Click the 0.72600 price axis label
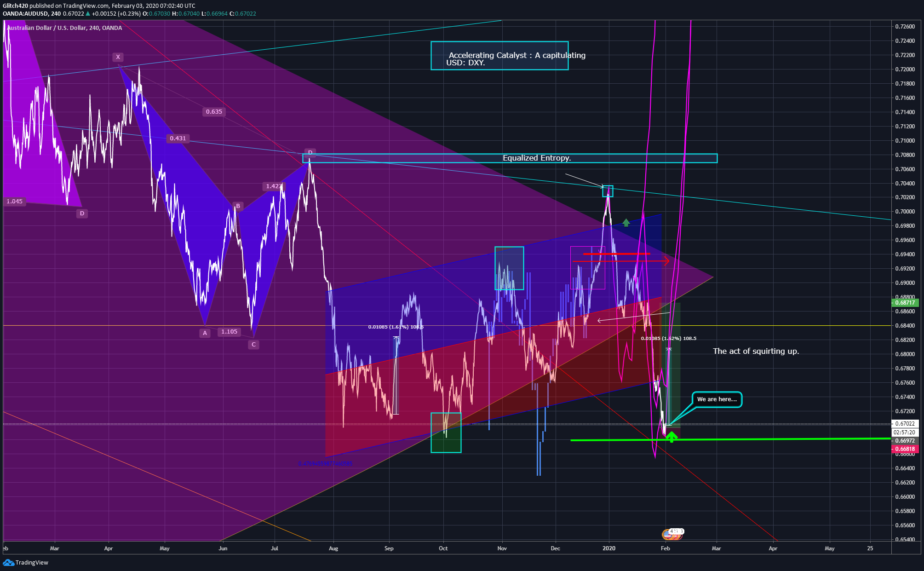This screenshot has width=924, height=571. [x=905, y=26]
